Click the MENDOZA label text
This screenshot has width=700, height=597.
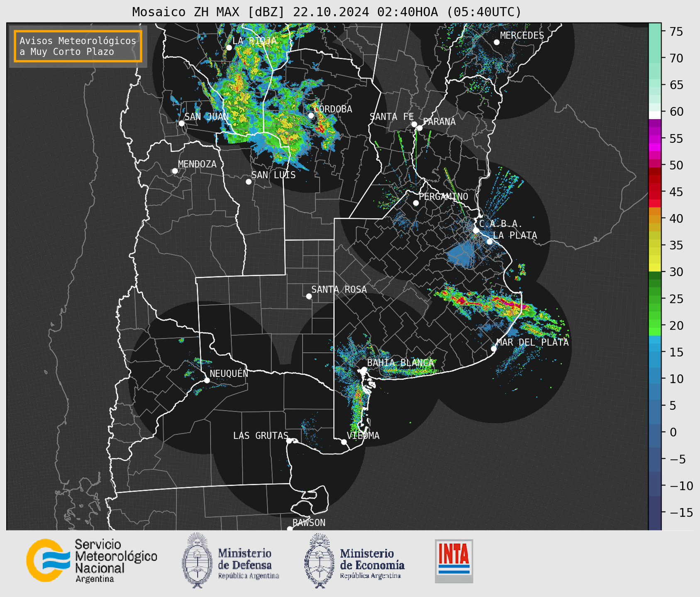tap(197, 164)
